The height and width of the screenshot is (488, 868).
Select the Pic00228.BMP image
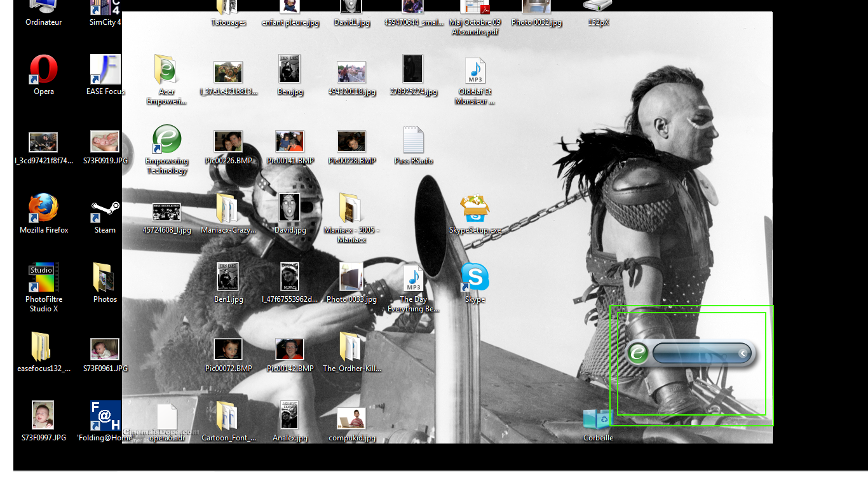pos(351,141)
